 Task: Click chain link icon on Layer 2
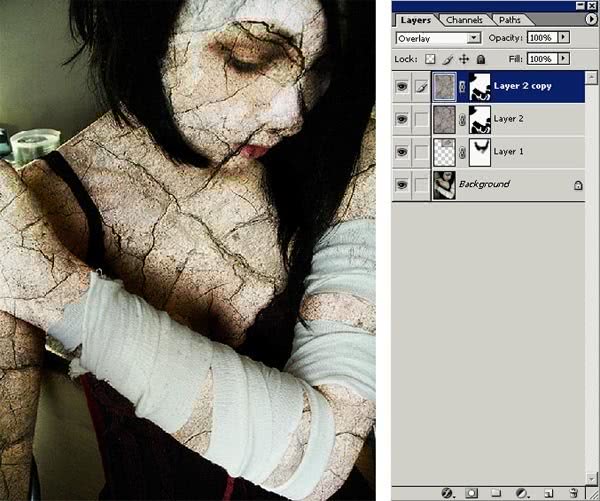[462, 120]
